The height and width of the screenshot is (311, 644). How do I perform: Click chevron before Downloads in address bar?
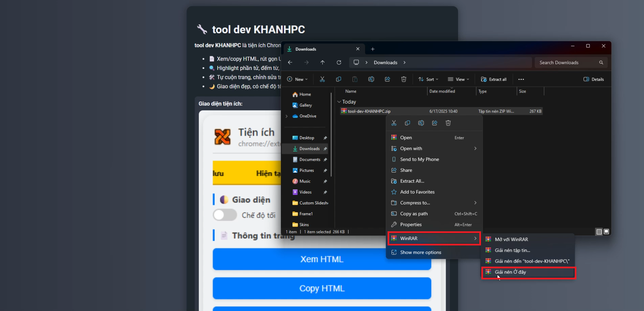pyautogui.click(x=366, y=63)
